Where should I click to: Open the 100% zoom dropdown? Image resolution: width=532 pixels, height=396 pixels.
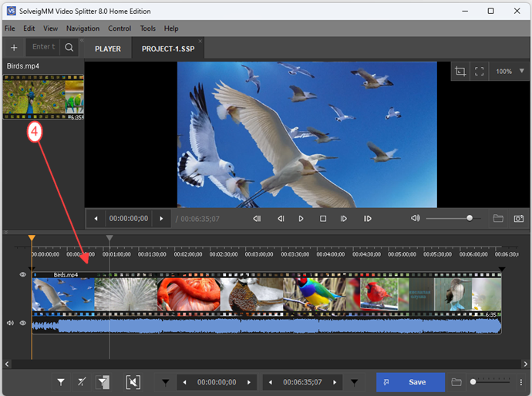[510, 71]
